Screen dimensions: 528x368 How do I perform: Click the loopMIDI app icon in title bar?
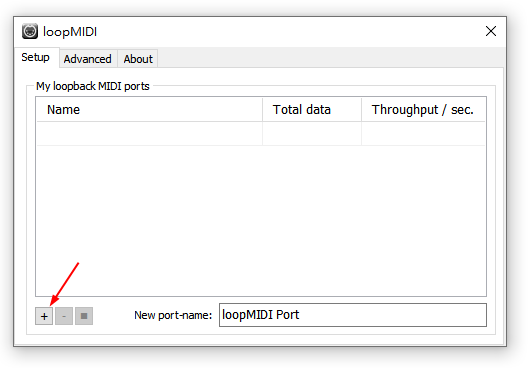[x=30, y=31]
